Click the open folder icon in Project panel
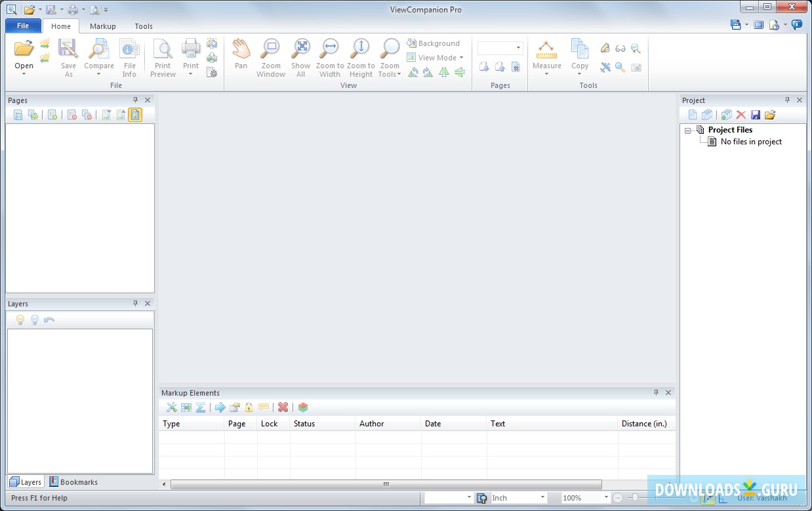 point(770,115)
